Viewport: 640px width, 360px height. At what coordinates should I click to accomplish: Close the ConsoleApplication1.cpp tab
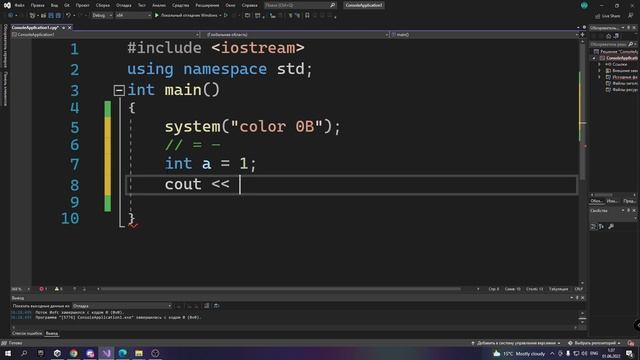tap(69, 27)
